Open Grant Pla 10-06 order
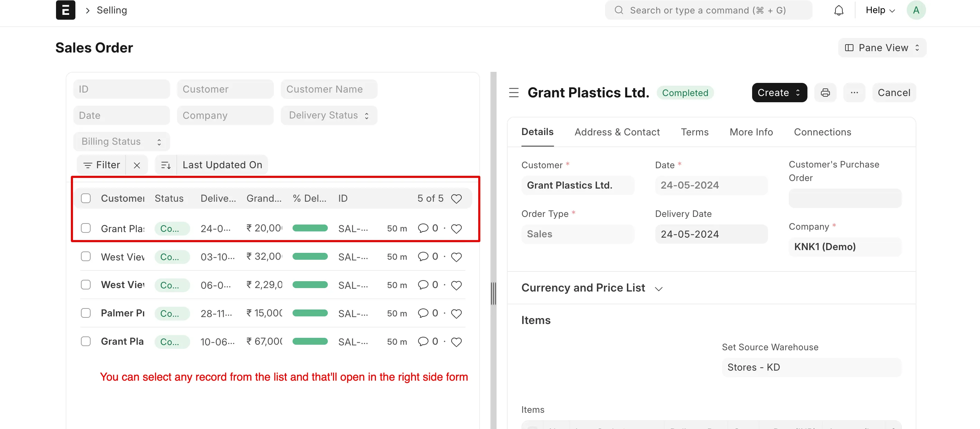The height and width of the screenshot is (429, 980). [122, 341]
